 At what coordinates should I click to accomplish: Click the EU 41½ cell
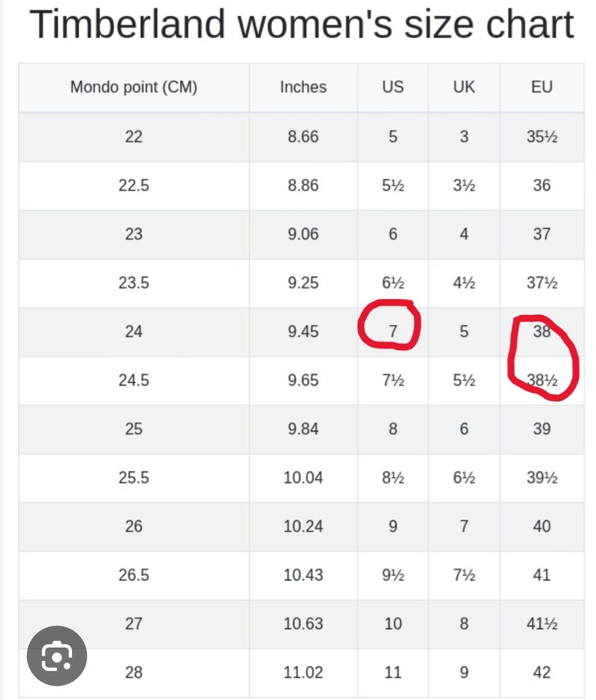[542, 624]
